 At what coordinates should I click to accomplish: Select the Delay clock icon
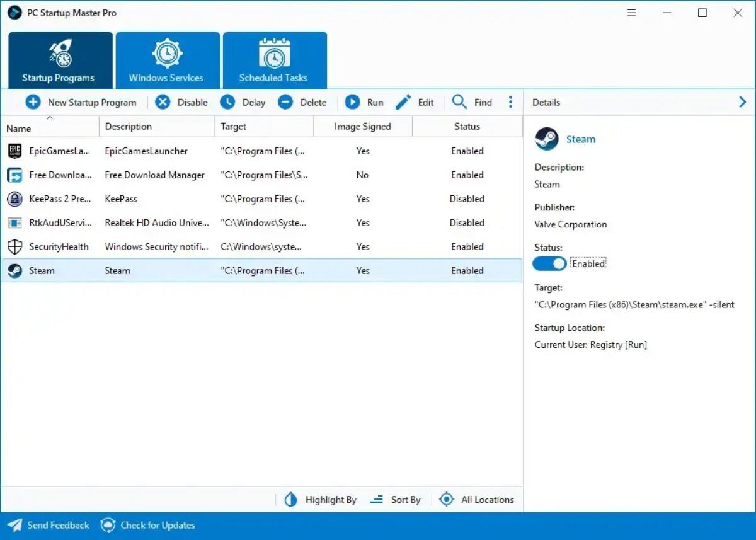(228, 101)
